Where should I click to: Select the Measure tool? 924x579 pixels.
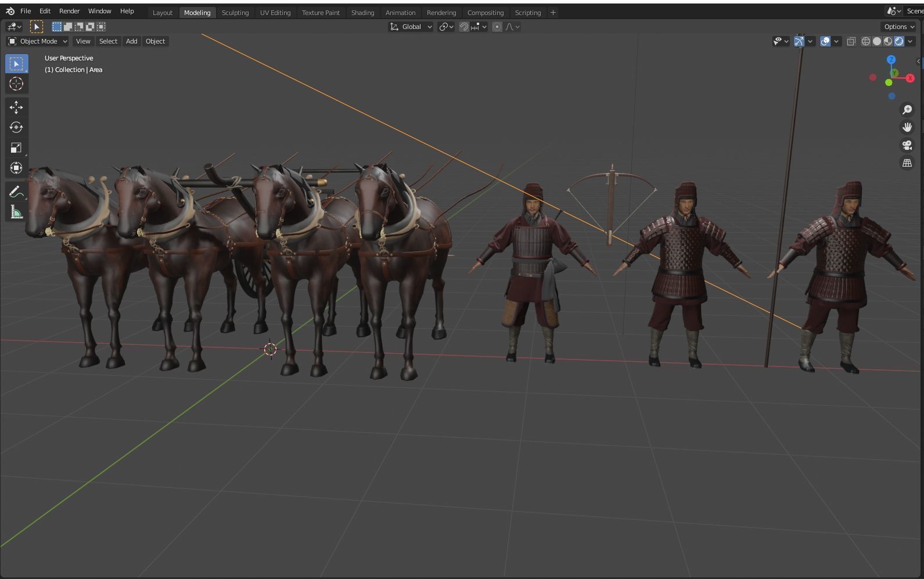(16, 213)
